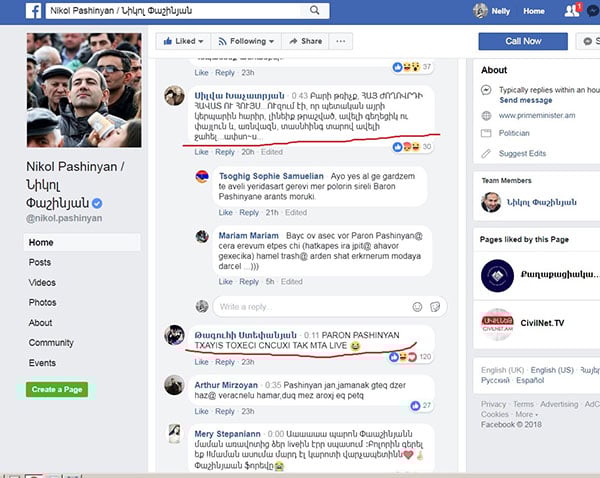Screen dimensions: 600x478
Task: Open the Nikol Pashinyan page profile photo
Action: pyautogui.click(x=84, y=90)
